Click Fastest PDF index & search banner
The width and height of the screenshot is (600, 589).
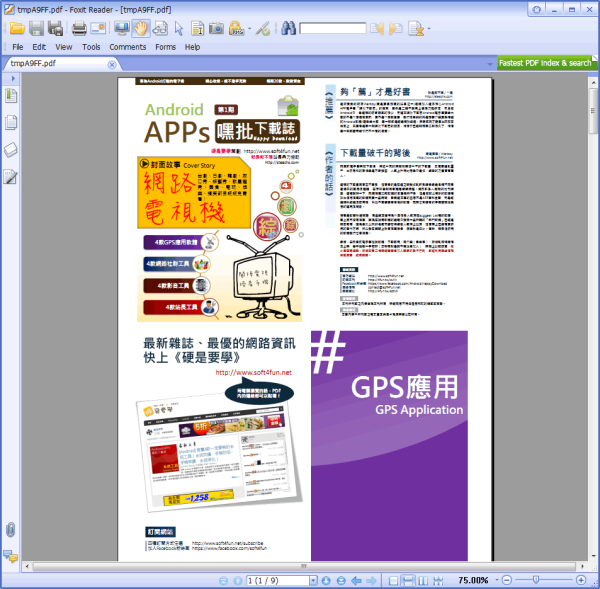click(x=546, y=63)
